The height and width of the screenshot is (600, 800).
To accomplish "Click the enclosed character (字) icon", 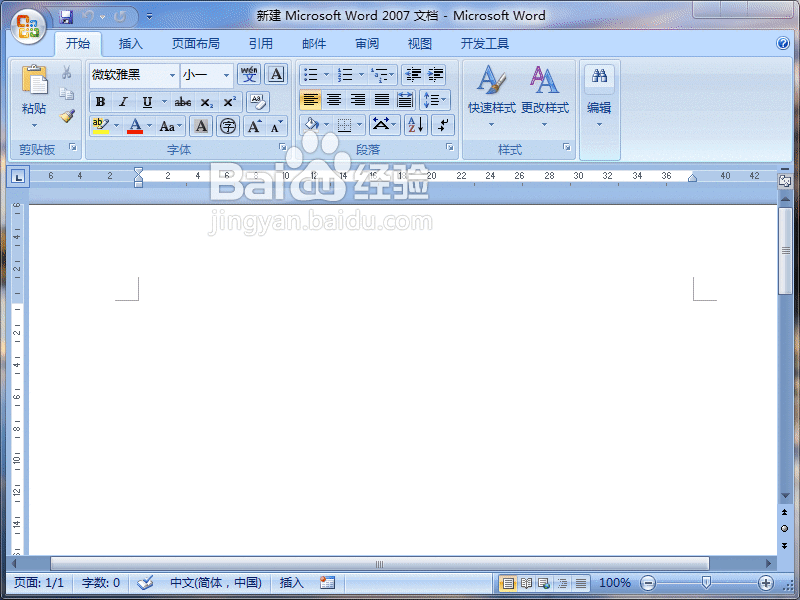I will click(x=228, y=126).
